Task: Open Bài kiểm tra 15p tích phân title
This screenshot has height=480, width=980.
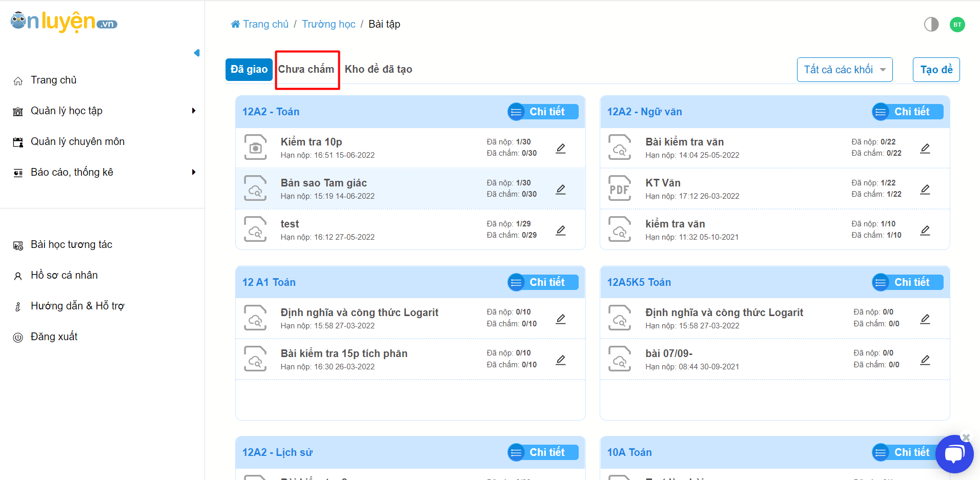Action: coord(344,353)
